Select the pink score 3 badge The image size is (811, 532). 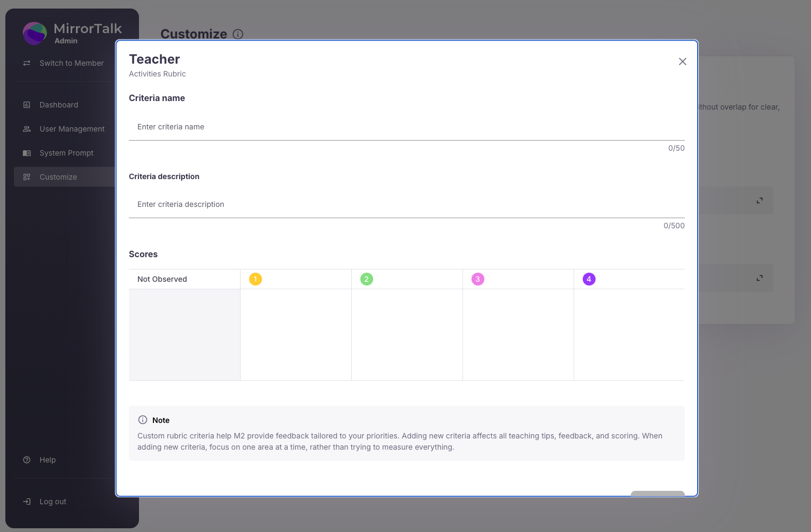coord(478,279)
